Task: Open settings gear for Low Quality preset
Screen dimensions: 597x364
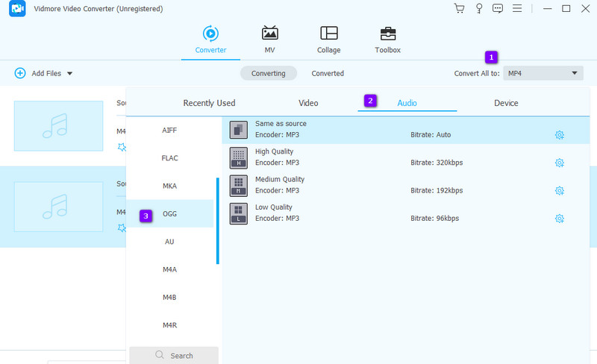Action: click(x=559, y=219)
